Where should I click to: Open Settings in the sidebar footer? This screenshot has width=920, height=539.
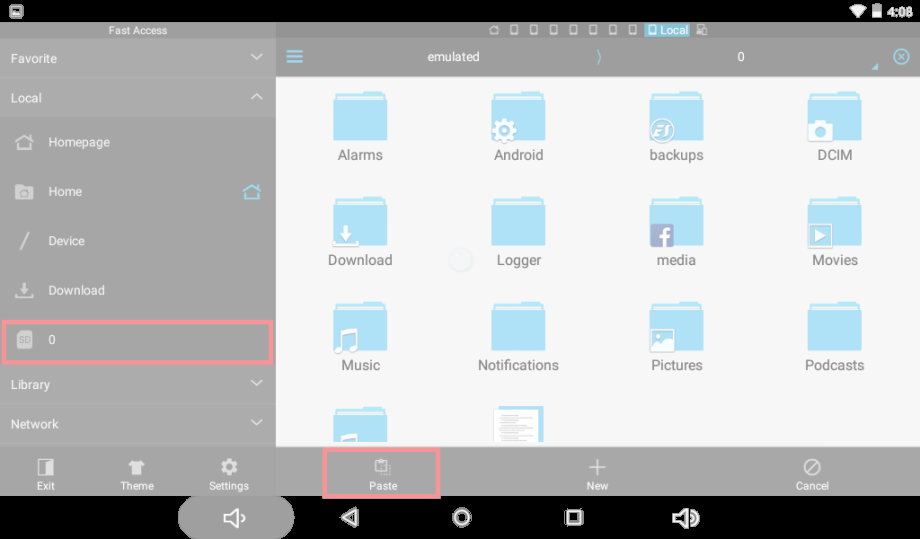(229, 474)
